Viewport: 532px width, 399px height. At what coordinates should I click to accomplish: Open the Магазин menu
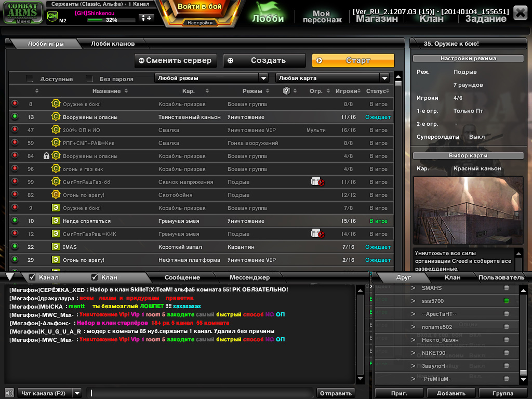coord(377,19)
